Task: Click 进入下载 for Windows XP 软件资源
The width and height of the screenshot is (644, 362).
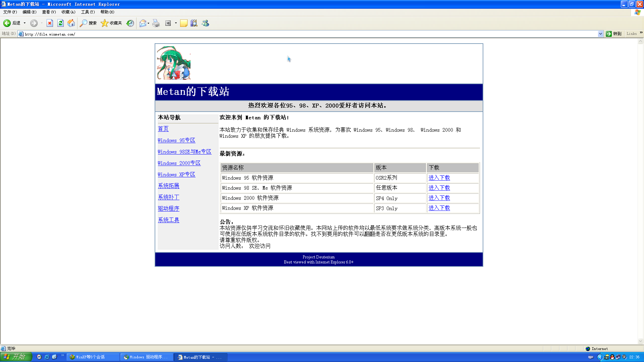Action: pos(439,208)
